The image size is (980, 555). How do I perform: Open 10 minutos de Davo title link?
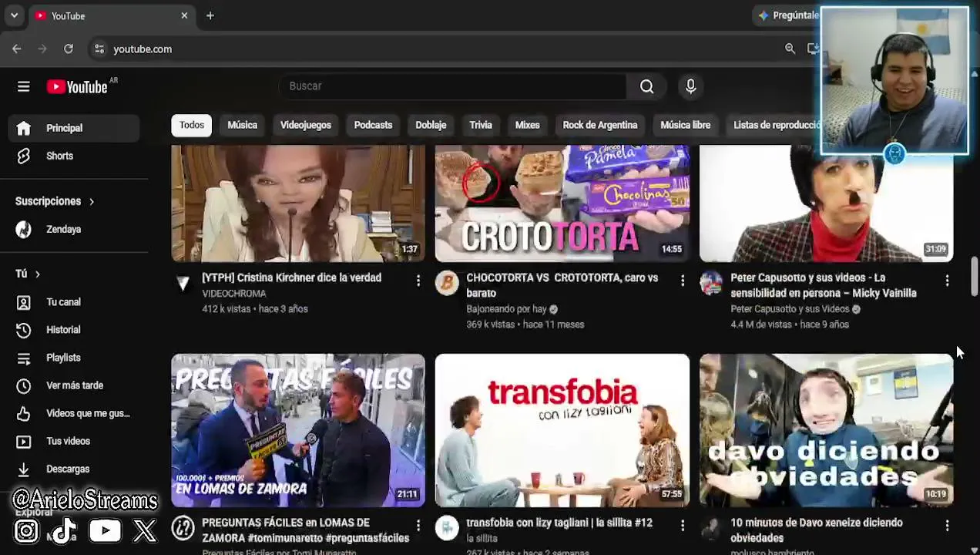[817, 530]
